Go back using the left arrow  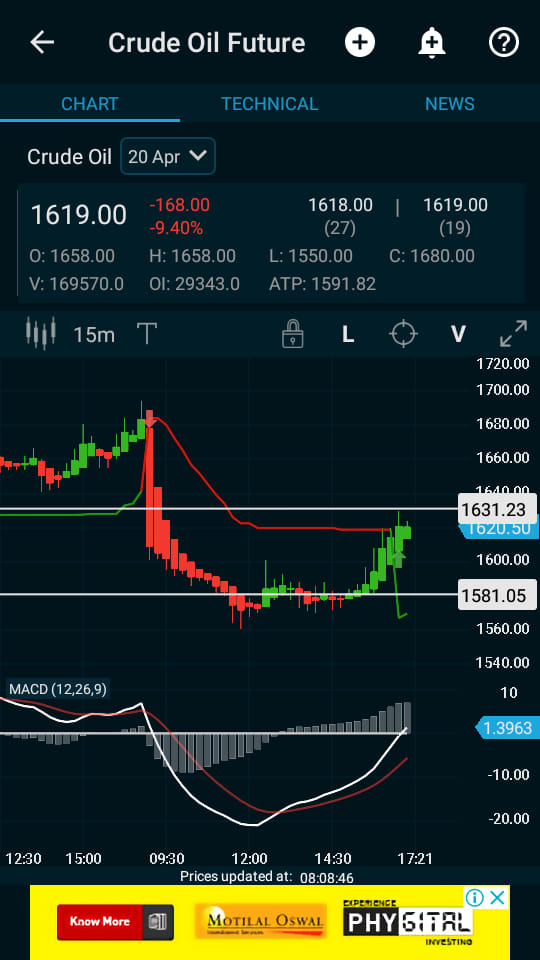tap(42, 43)
